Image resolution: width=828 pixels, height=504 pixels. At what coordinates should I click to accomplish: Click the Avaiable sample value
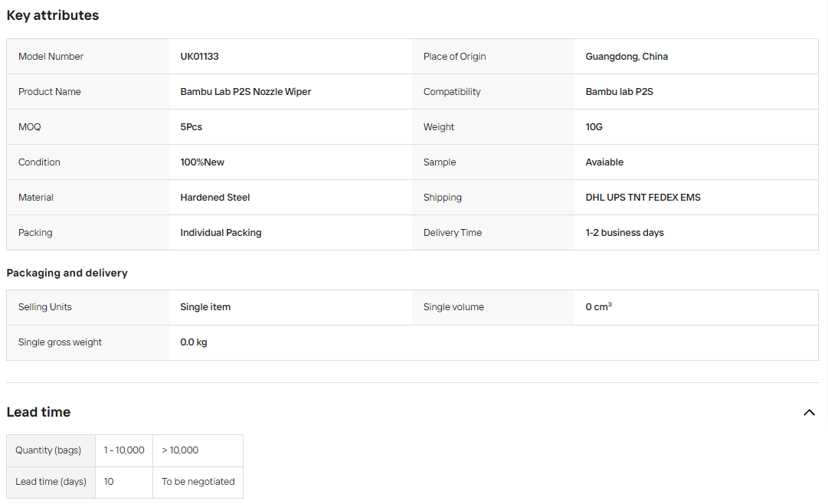(x=604, y=162)
